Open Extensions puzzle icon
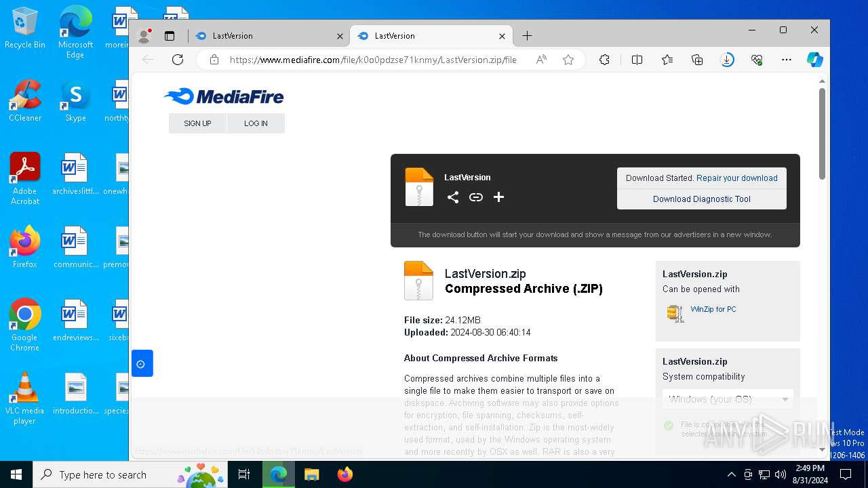 pos(604,60)
